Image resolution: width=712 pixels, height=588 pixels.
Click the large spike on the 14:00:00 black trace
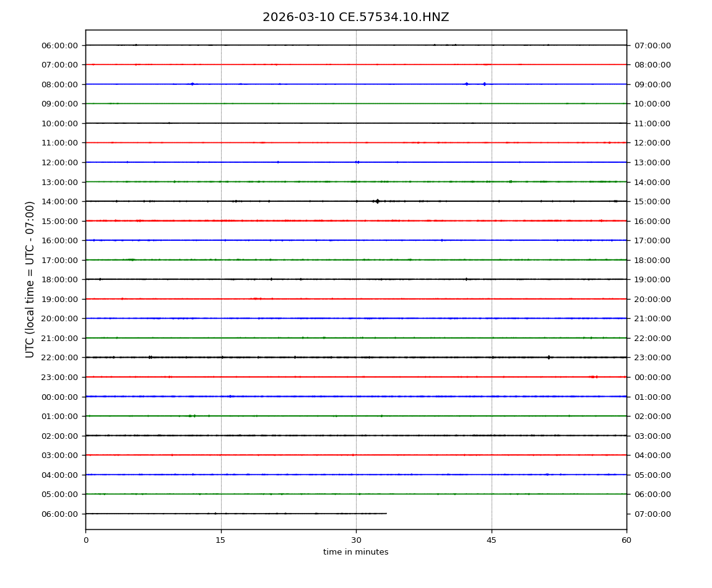point(377,201)
